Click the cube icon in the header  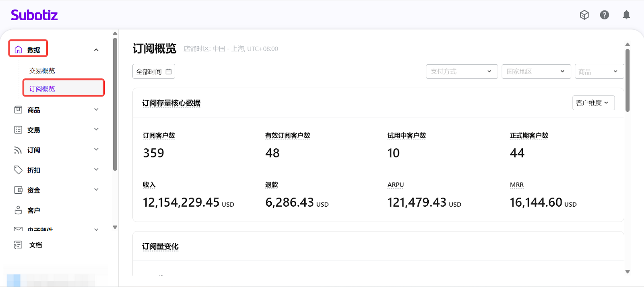tap(584, 15)
